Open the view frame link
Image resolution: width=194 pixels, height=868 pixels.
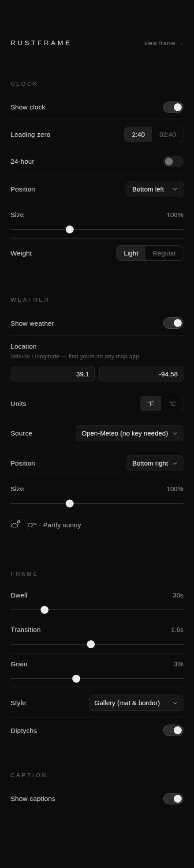[x=163, y=43]
